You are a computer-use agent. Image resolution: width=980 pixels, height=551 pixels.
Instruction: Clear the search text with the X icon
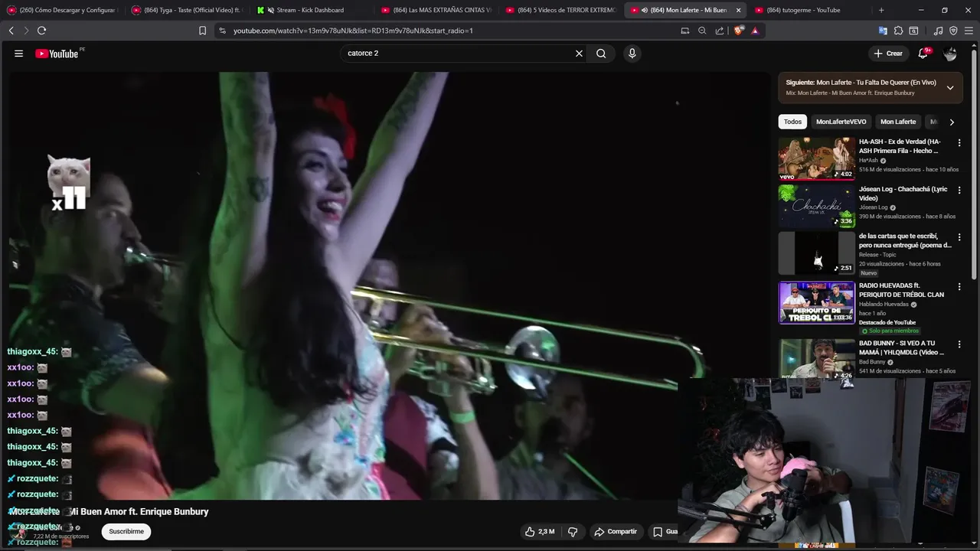coord(579,54)
